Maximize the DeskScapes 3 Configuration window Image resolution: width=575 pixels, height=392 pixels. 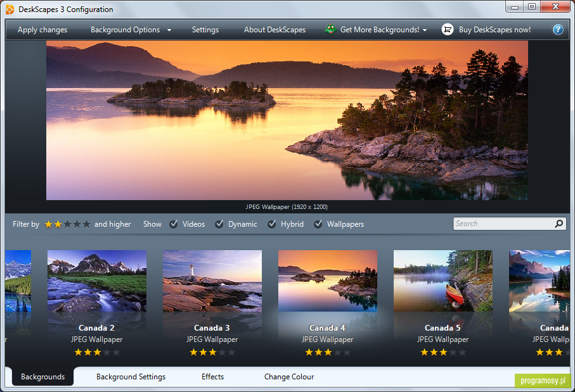532,6
